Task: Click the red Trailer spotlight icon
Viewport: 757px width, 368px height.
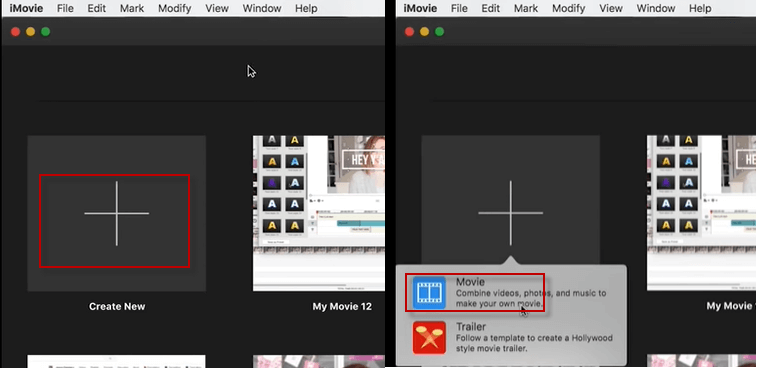Action: [429, 338]
